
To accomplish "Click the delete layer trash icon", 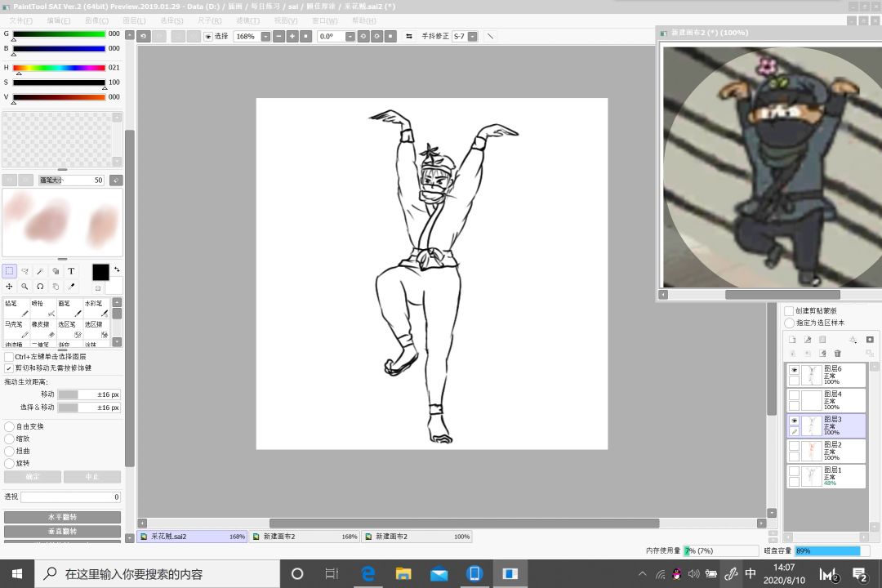I will 837,354.
